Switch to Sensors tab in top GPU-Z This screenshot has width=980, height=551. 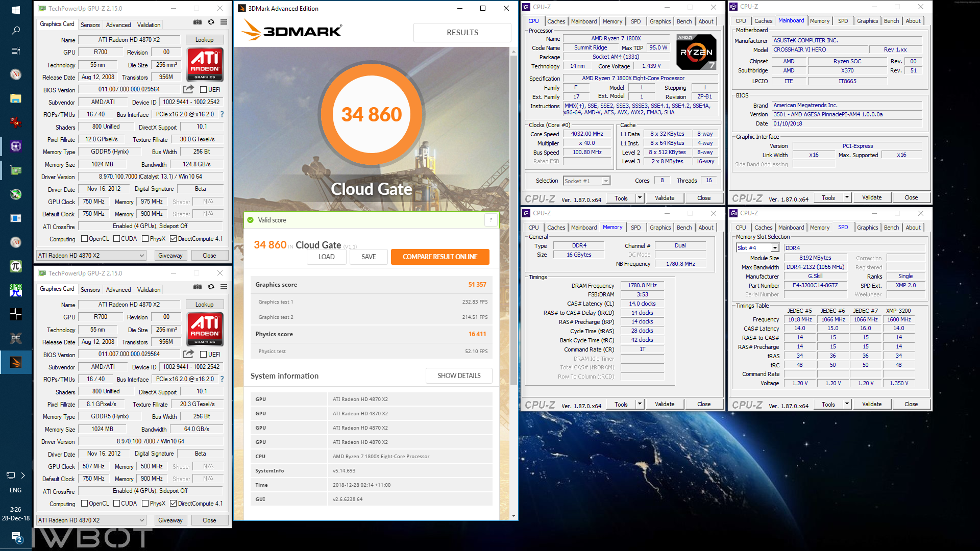[x=90, y=25]
